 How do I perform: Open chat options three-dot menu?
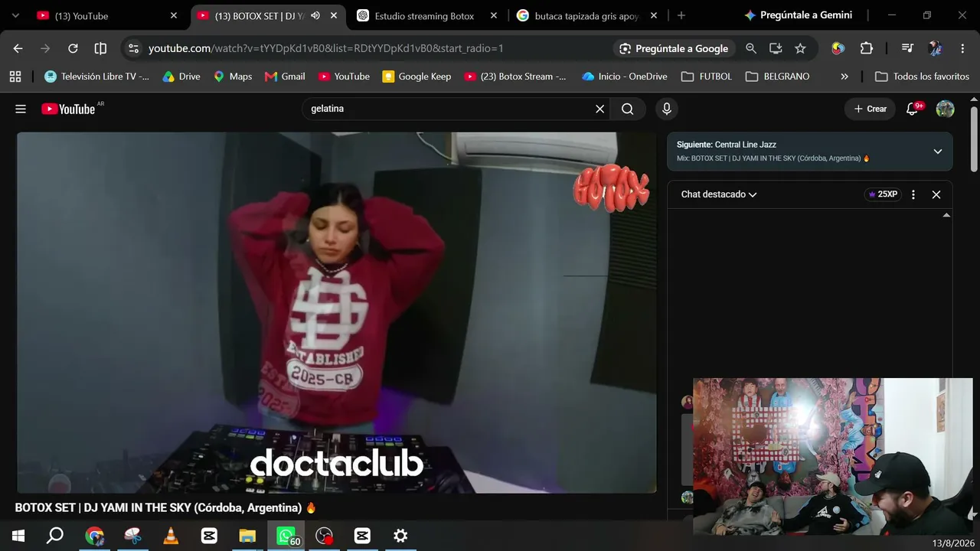point(913,194)
